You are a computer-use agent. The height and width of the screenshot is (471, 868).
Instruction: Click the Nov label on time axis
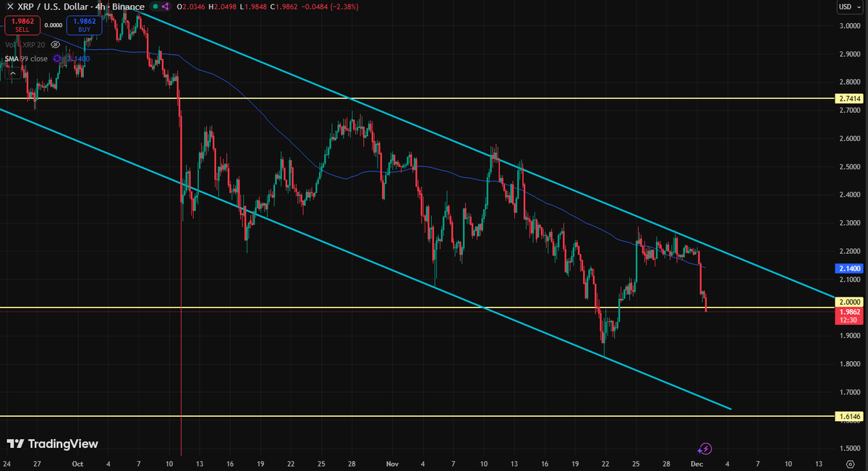point(392,462)
